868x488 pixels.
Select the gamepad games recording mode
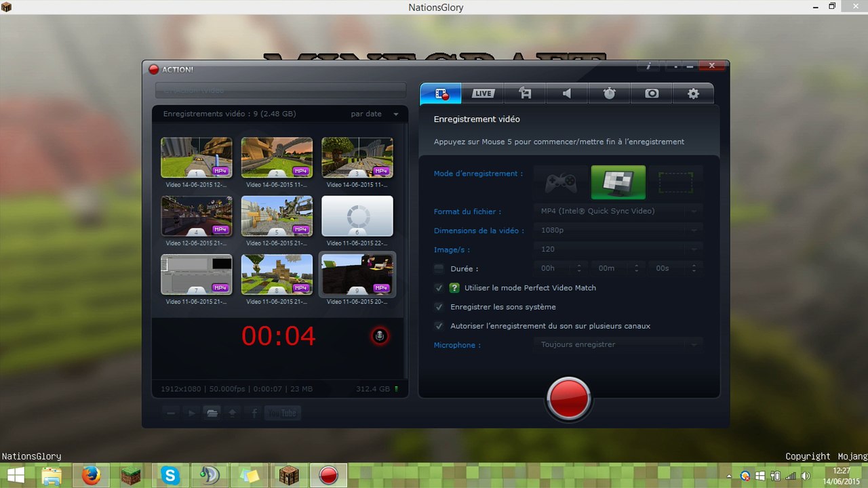[x=561, y=182]
